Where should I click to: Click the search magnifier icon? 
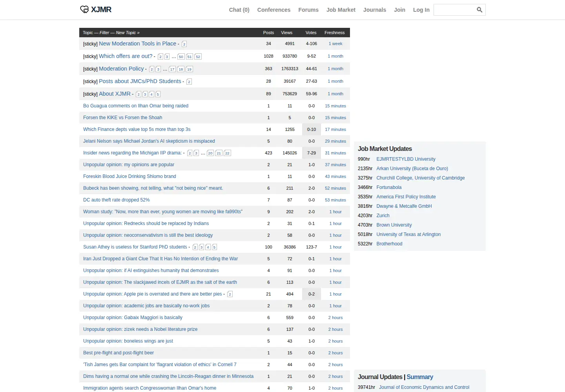479,10
